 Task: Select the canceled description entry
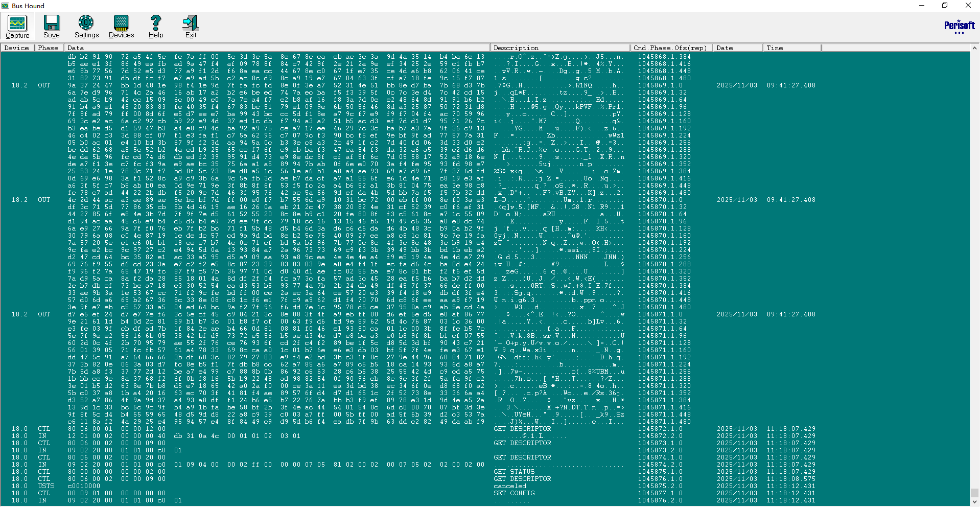pos(510,486)
